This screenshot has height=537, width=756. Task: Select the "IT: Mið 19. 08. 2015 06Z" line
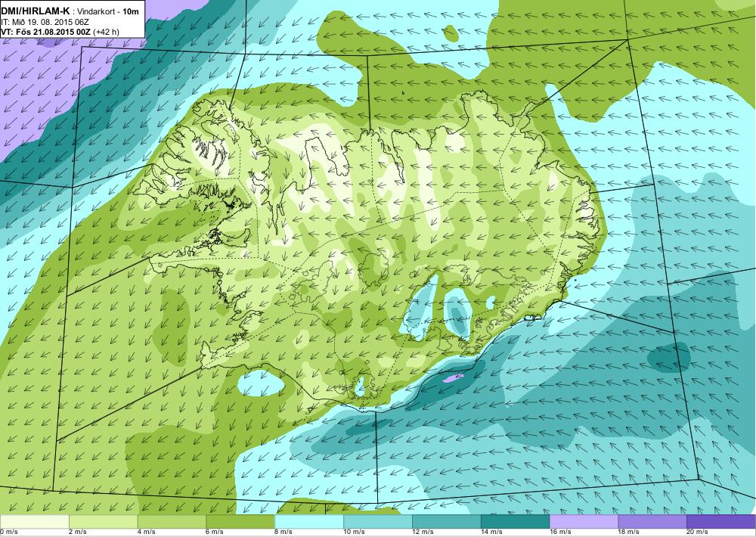(x=45, y=22)
